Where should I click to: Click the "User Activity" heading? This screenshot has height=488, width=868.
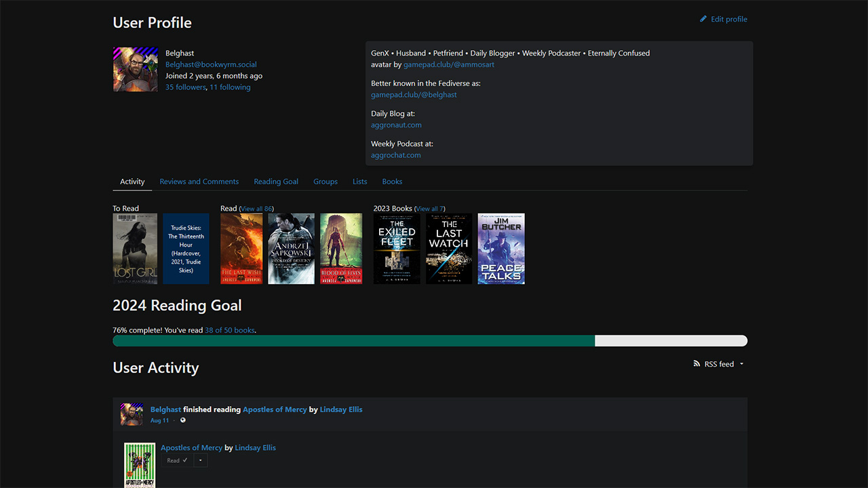[x=156, y=368]
